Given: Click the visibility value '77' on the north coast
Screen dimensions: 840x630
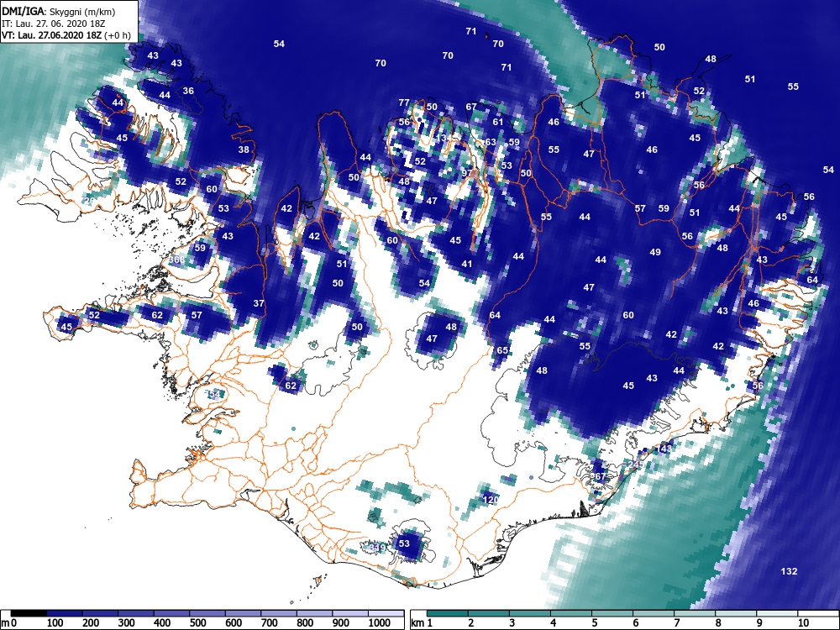Looking at the screenshot, I should [x=404, y=102].
